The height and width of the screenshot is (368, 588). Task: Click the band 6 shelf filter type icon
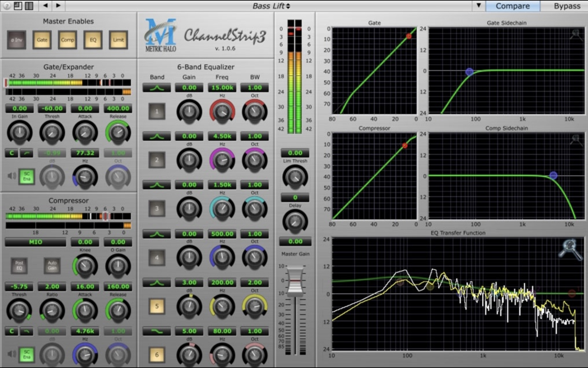156,331
